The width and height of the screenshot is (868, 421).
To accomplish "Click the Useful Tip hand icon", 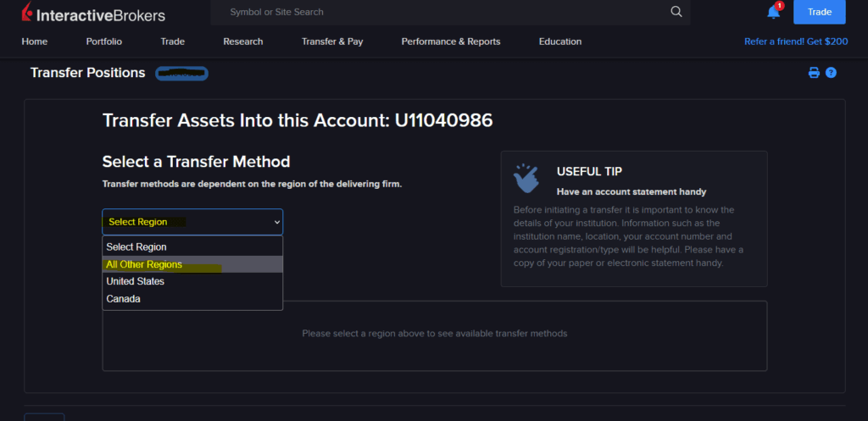I will click(527, 178).
